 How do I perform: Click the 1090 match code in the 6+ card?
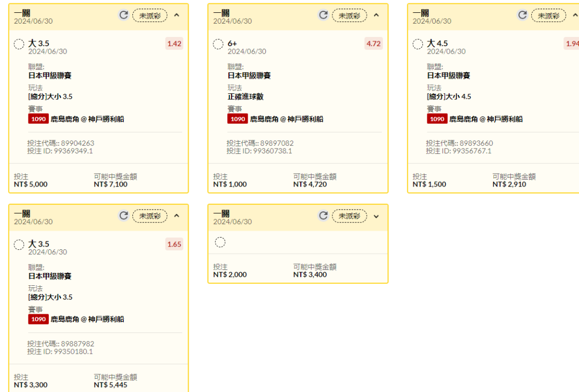[x=237, y=119]
